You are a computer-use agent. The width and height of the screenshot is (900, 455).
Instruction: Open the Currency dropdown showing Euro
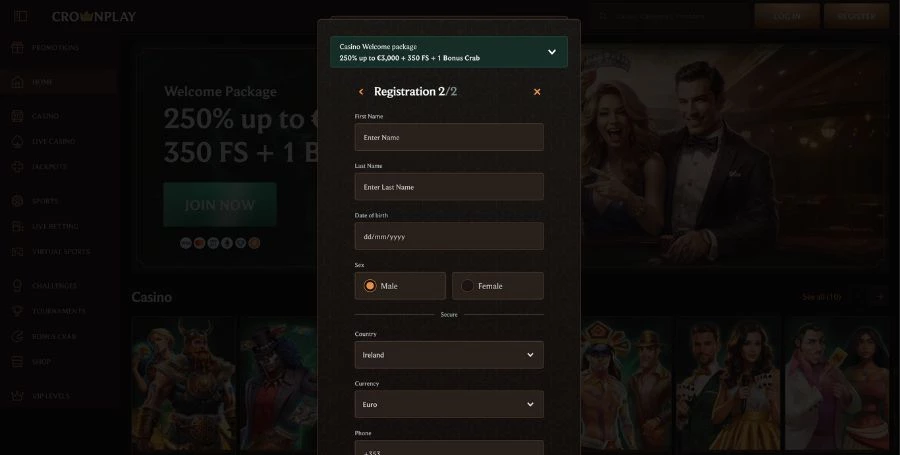click(449, 404)
